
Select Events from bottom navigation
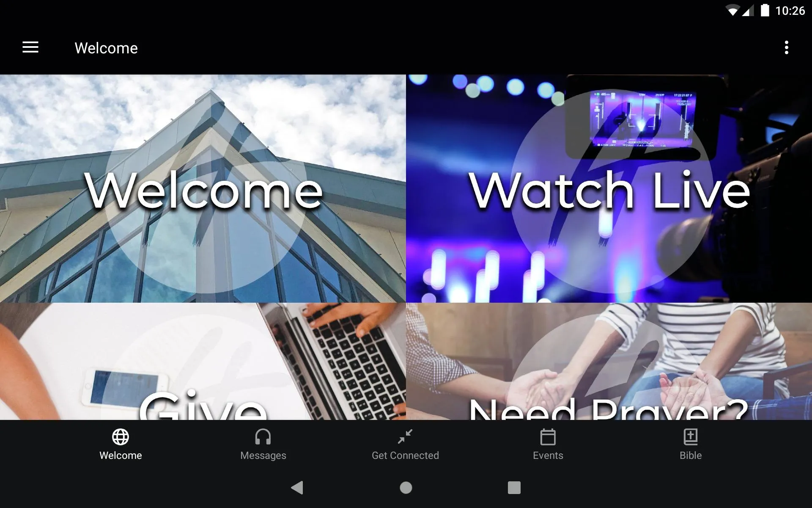548,444
